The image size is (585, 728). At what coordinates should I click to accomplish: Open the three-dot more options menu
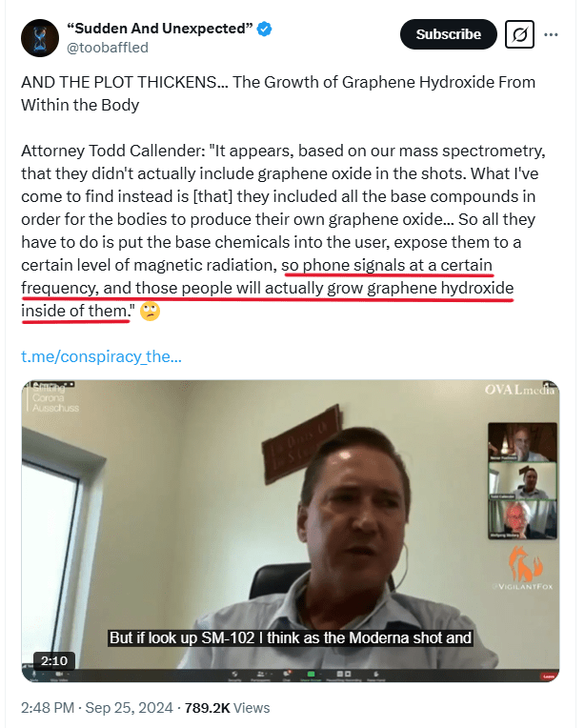tap(551, 34)
